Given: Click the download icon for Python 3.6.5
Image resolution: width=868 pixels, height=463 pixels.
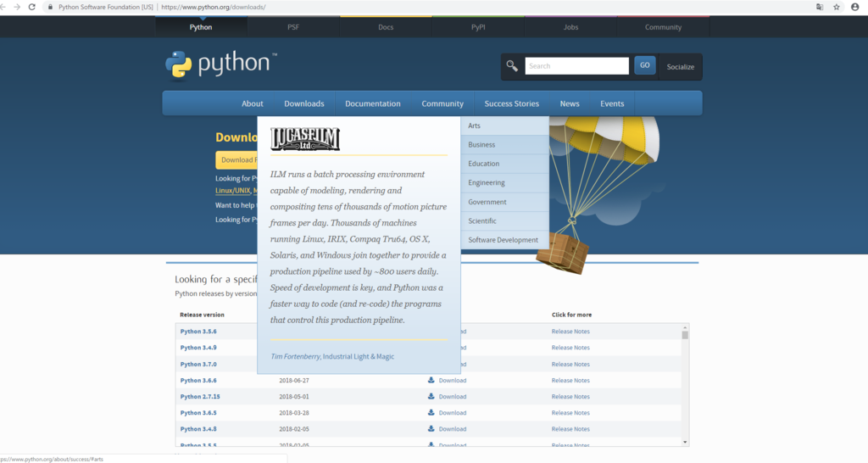Looking at the screenshot, I should (431, 412).
